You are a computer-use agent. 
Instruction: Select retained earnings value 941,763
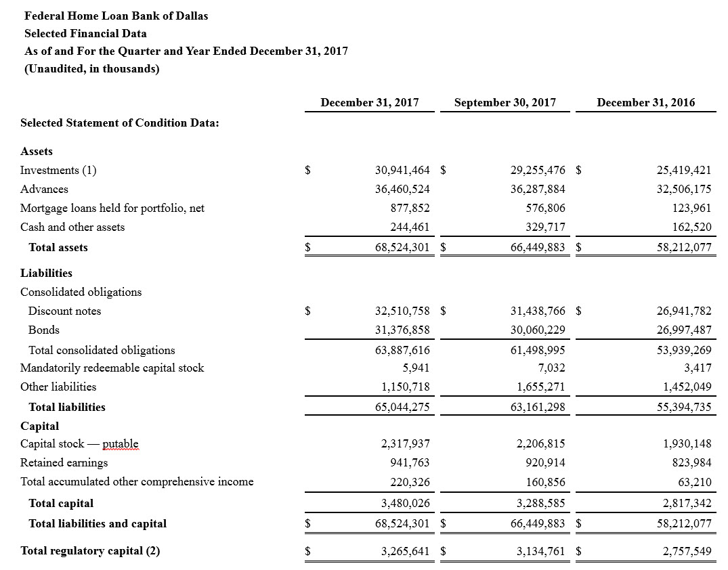click(x=410, y=463)
